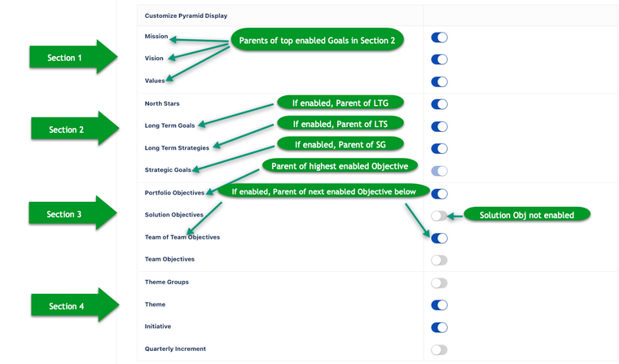The image size is (619, 364).
Task: Enable the Theme Groups toggle
Action: tap(439, 283)
